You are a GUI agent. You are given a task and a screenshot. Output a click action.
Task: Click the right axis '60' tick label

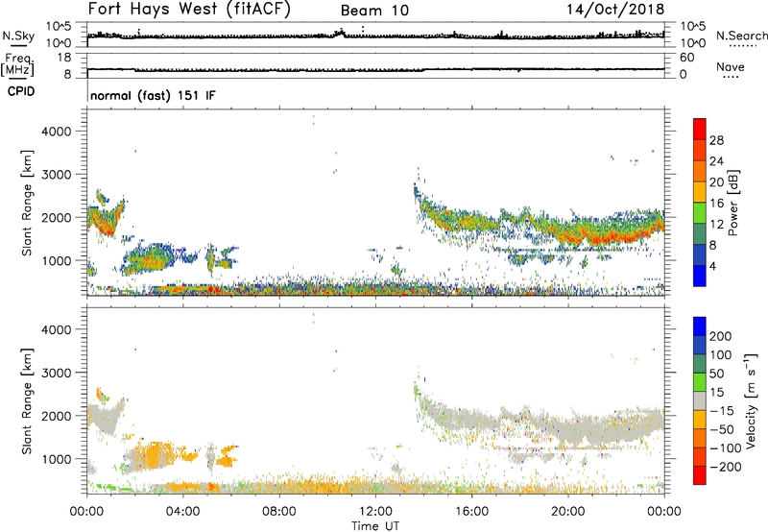(686, 58)
